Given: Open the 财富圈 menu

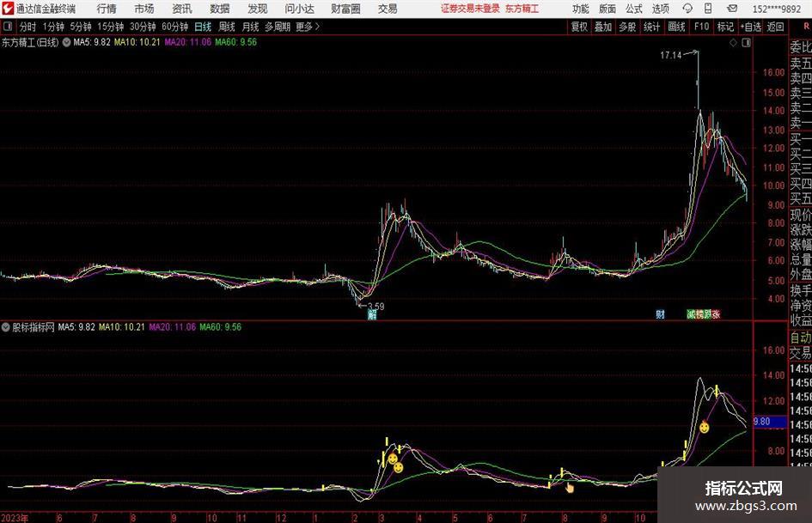Looking at the screenshot, I should pos(345,9).
